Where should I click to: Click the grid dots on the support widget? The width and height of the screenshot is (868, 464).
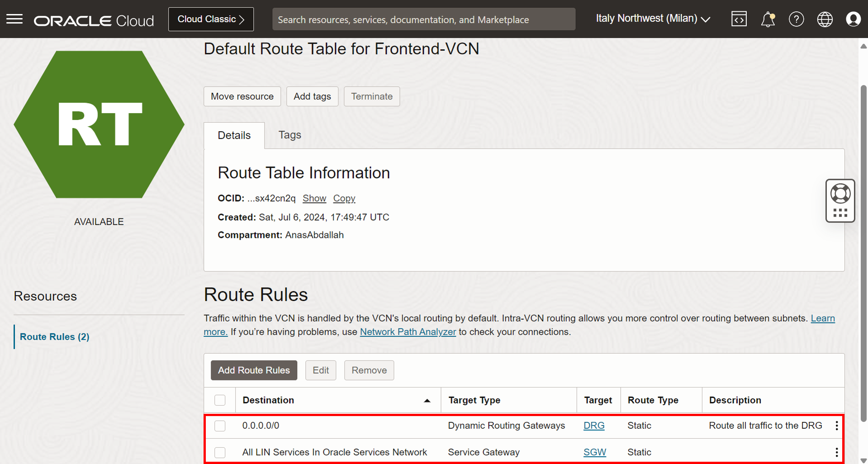[x=840, y=213]
